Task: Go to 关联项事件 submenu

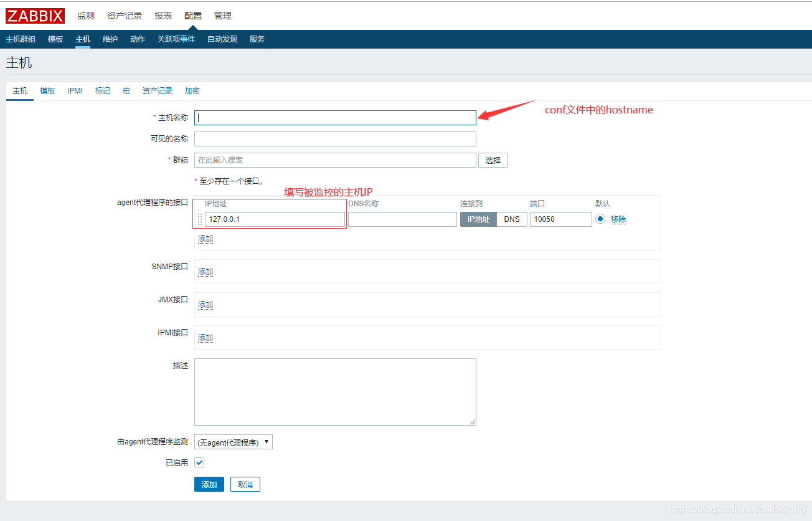Action: 176,39
